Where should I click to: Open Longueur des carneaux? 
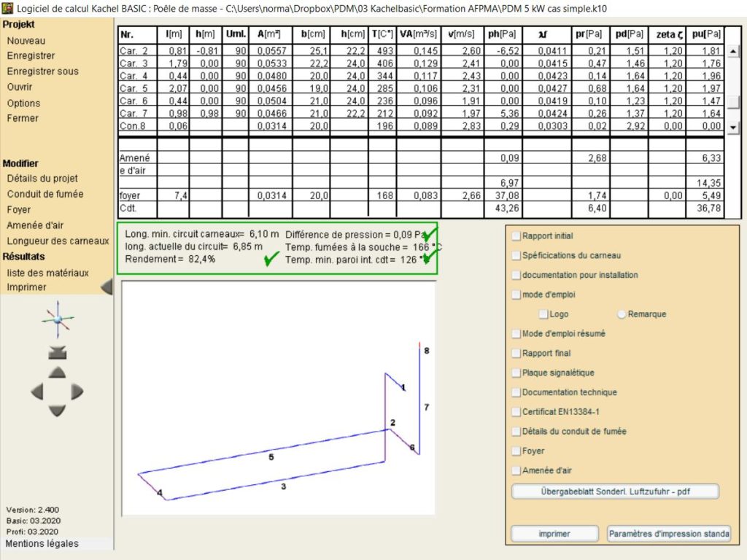pos(58,241)
